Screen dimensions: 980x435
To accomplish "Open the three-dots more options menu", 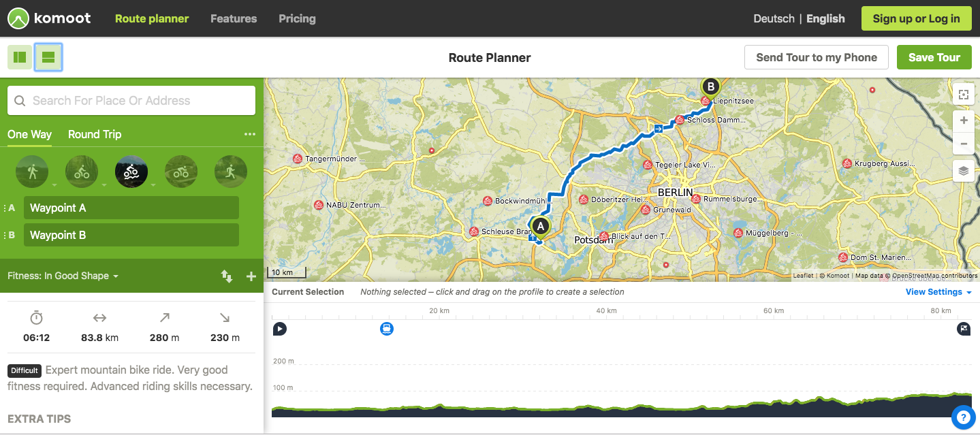I will click(x=250, y=134).
